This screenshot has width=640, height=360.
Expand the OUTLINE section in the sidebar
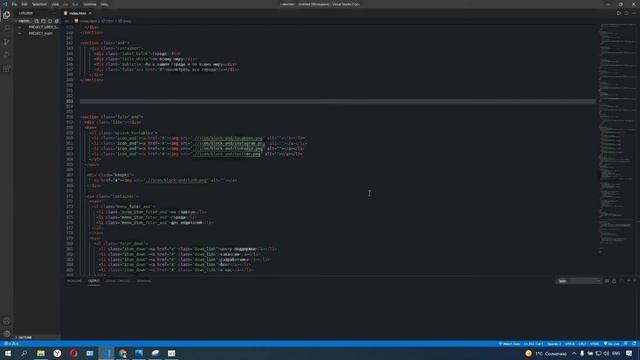(x=24, y=338)
